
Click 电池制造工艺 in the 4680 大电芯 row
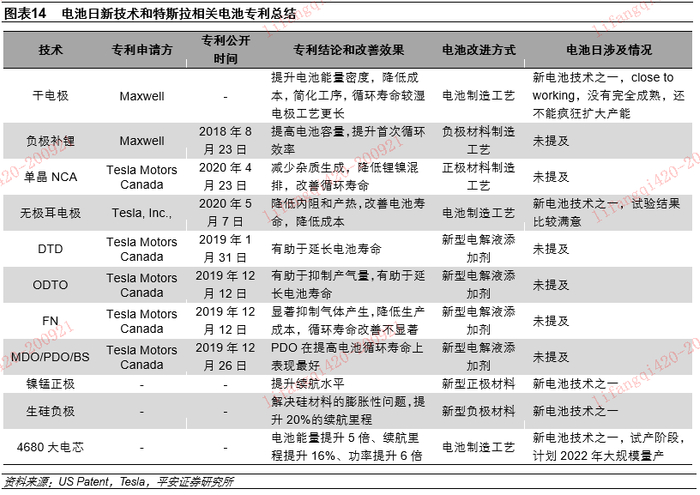coord(479,447)
